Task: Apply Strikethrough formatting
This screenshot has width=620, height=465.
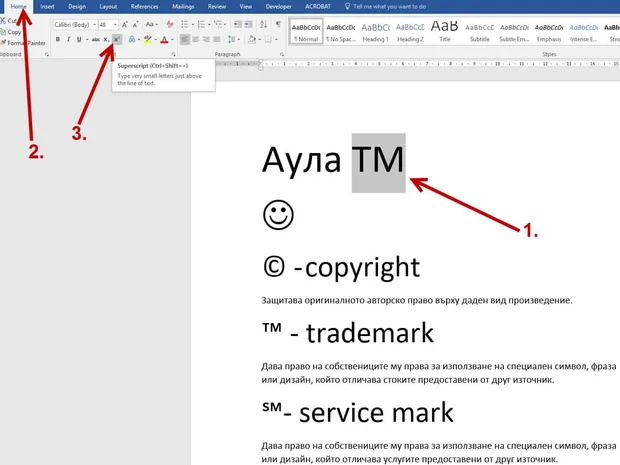Action: tap(96, 40)
